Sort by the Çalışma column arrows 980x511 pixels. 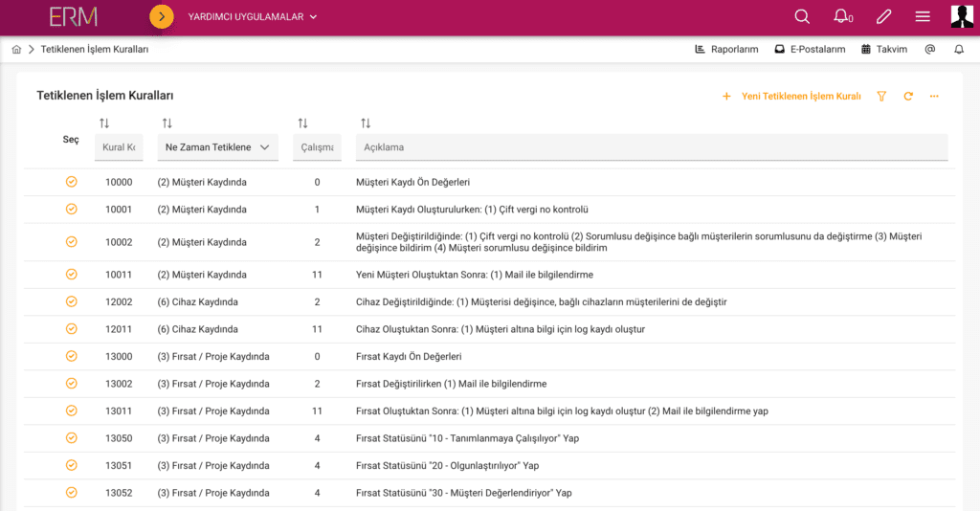point(302,123)
